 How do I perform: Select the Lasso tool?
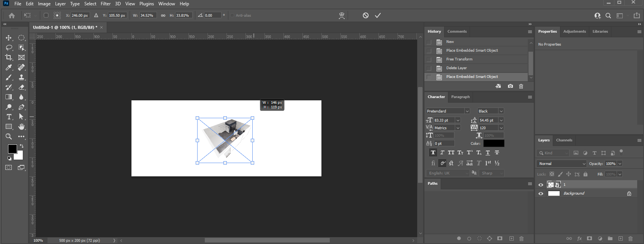tap(8, 48)
